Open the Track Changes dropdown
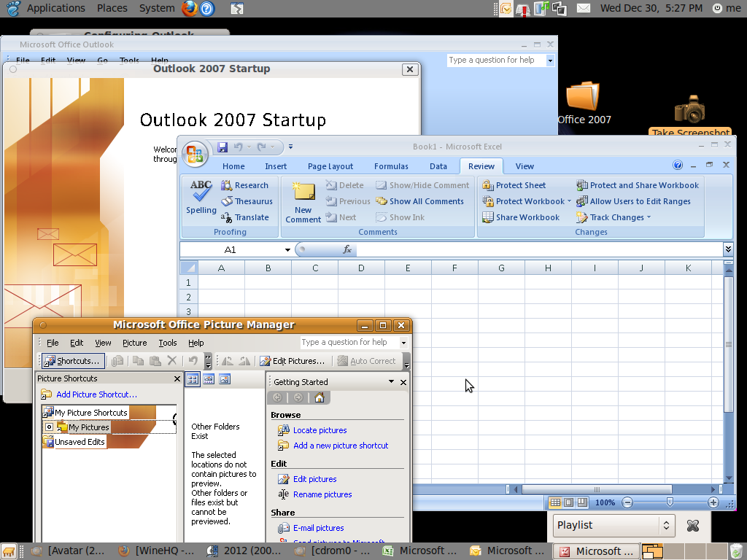This screenshot has width=747, height=560. pos(649,217)
